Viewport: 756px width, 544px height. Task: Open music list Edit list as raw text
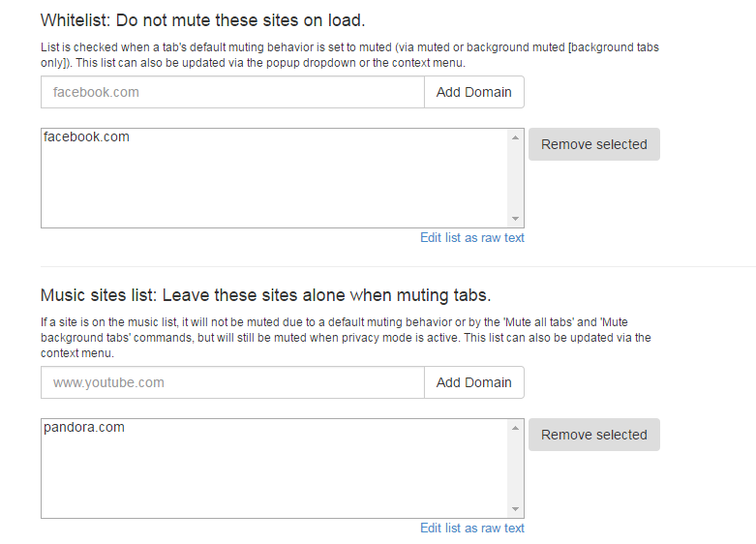tap(472, 529)
